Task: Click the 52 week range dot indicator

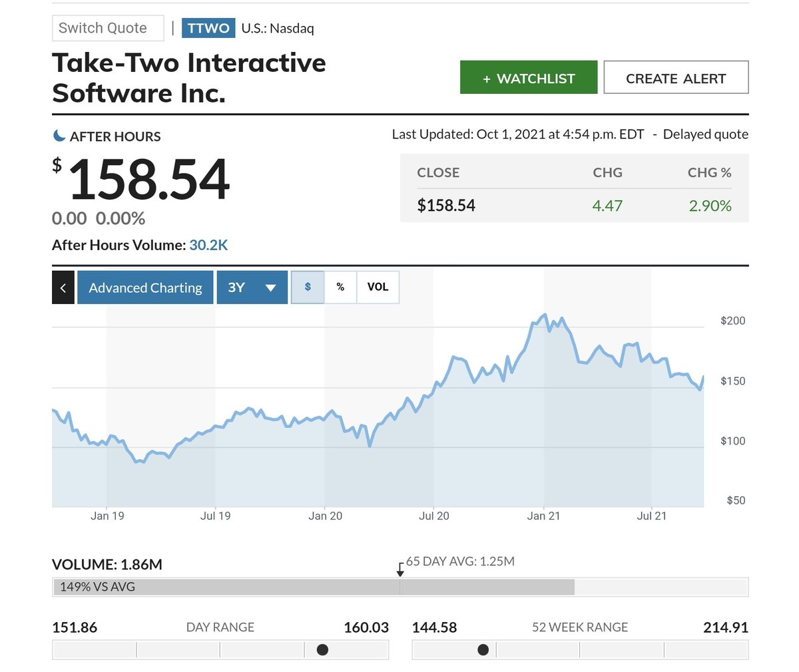Action: tap(483, 649)
